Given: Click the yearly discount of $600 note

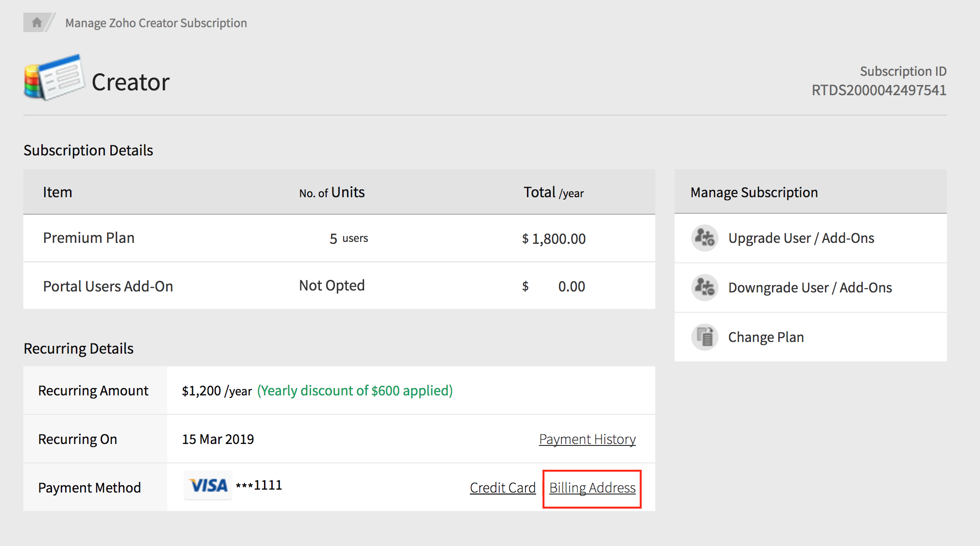Looking at the screenshot, I should tap(355, 391).
